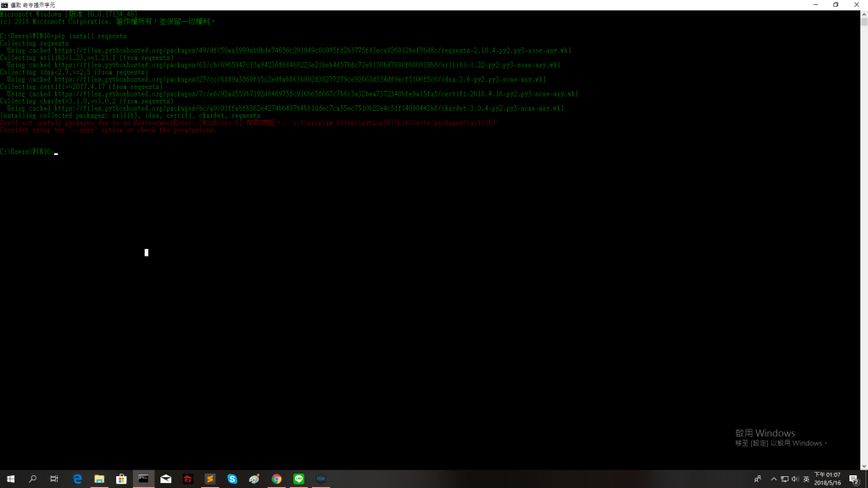Click the urllib3-1.22 wheel URL line
This screenshot has height=488, width=868.
(283, 64)
